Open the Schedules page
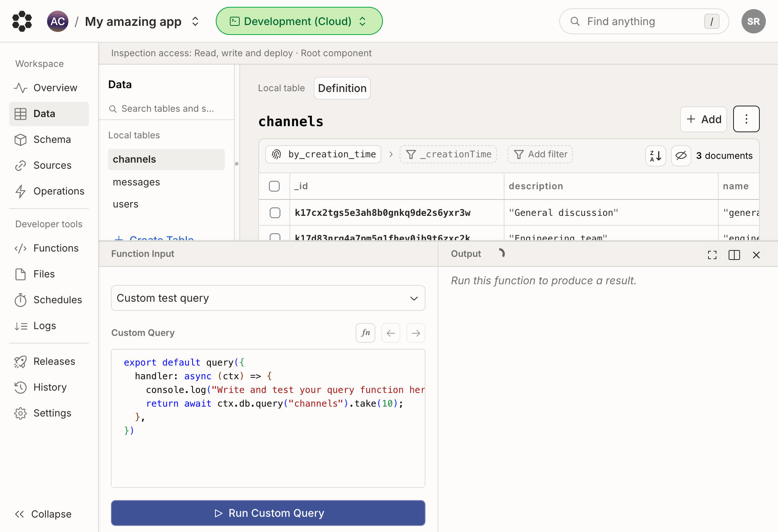 pos(49,300)
